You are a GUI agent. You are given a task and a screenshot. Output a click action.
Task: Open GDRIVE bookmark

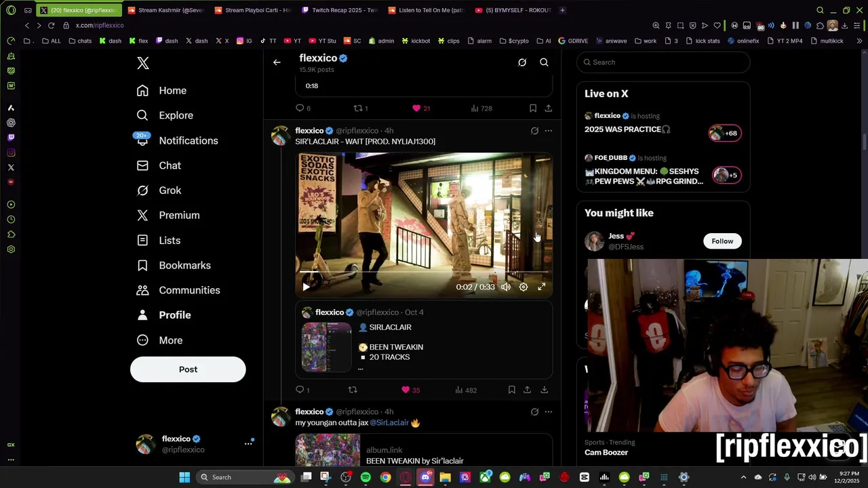coord(573,41)
